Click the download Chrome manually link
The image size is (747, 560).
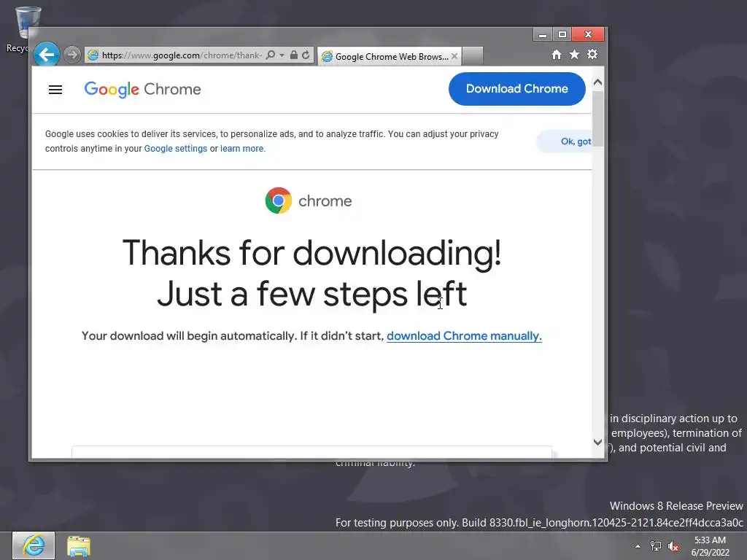tap(464, 335)
